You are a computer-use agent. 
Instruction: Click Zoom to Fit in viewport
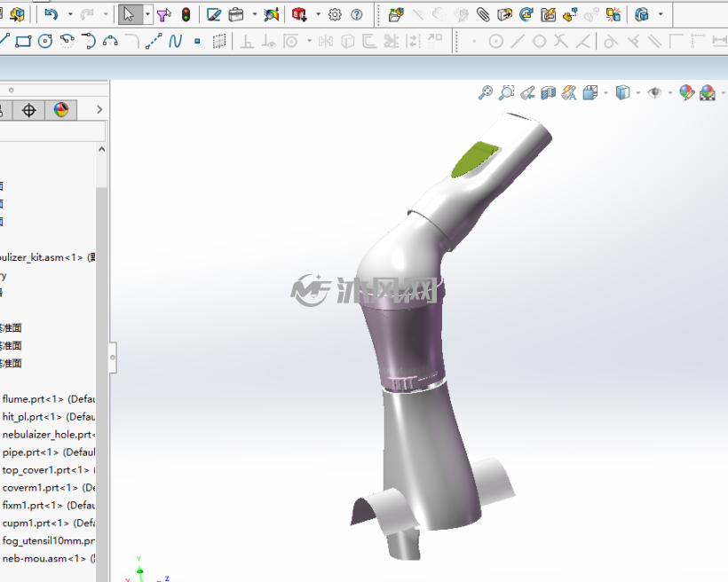tap(486, 92)
